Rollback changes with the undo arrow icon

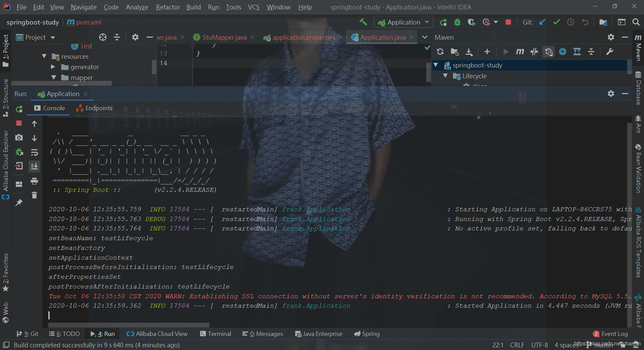click(585, 22)
